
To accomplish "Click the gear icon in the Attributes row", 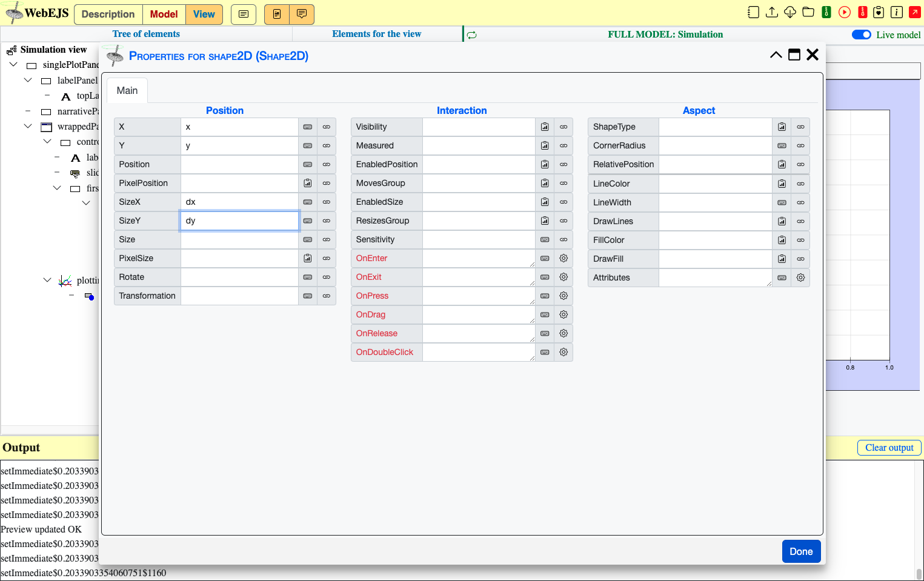I will [x=801, y=278].
